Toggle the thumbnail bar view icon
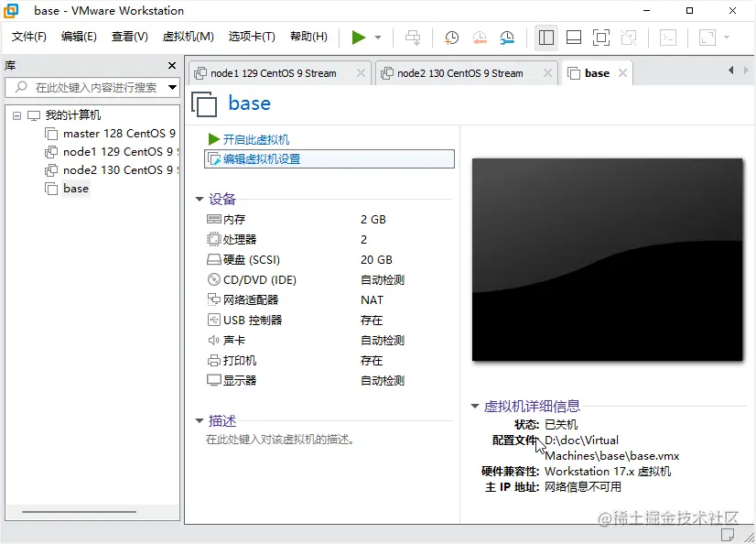Image resolution: width=756 pixels, height=544 pixels. tap(574, 38)
